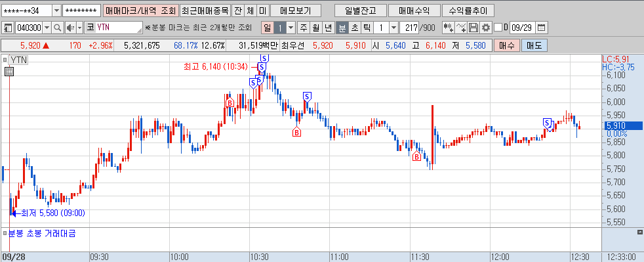The width and height of the screenshot is (644, 262).
Task: Select the 주 weekly period toggle
Action: click(x=304, y=28)
